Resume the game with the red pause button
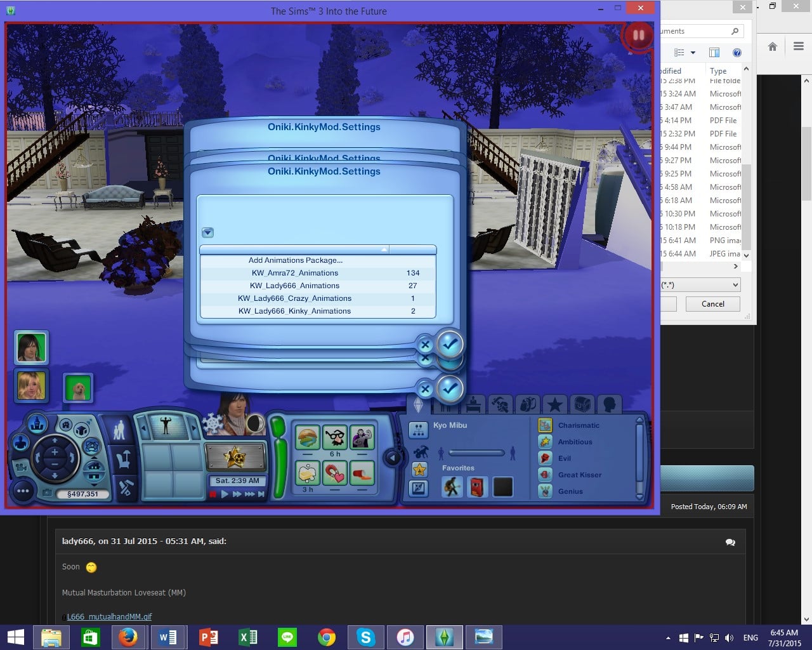Viewport: 812px width, 650px height. click(x=638, y=36)
